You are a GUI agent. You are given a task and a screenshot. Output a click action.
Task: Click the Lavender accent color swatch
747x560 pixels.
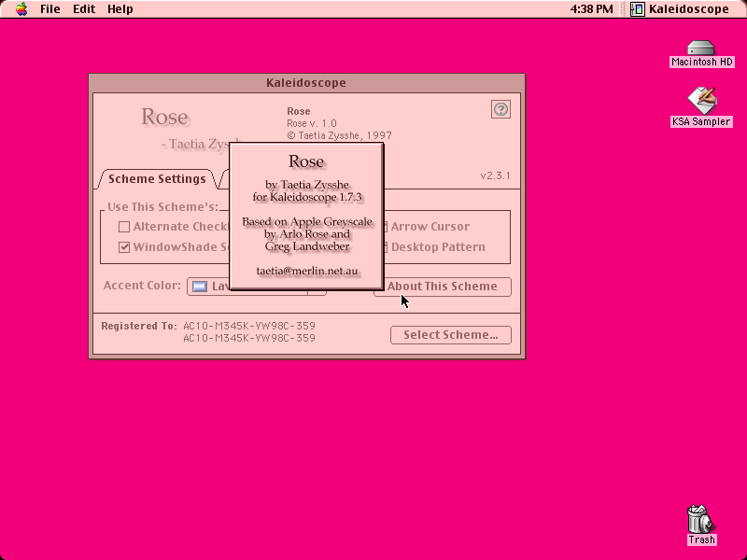(200, 287)
